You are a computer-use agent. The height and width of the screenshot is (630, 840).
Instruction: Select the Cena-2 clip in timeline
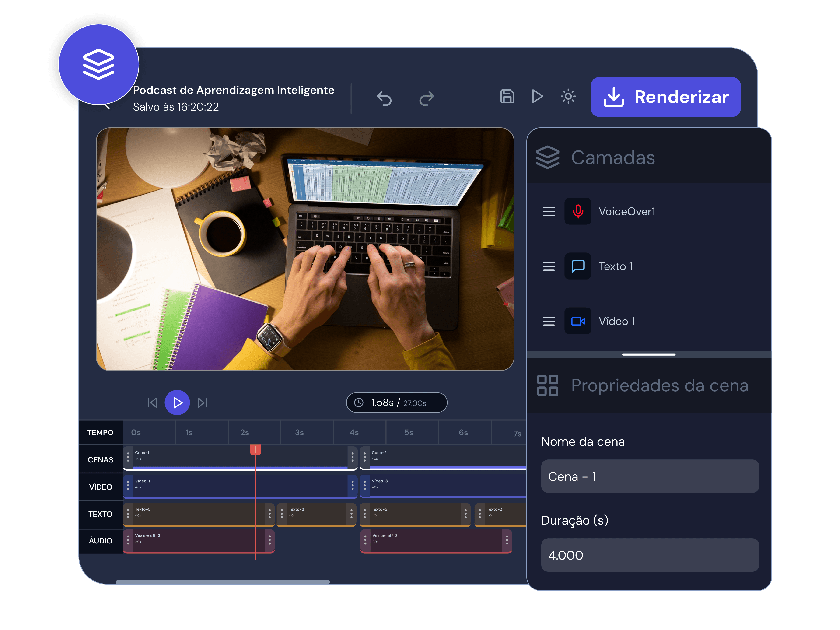(443, 458)
